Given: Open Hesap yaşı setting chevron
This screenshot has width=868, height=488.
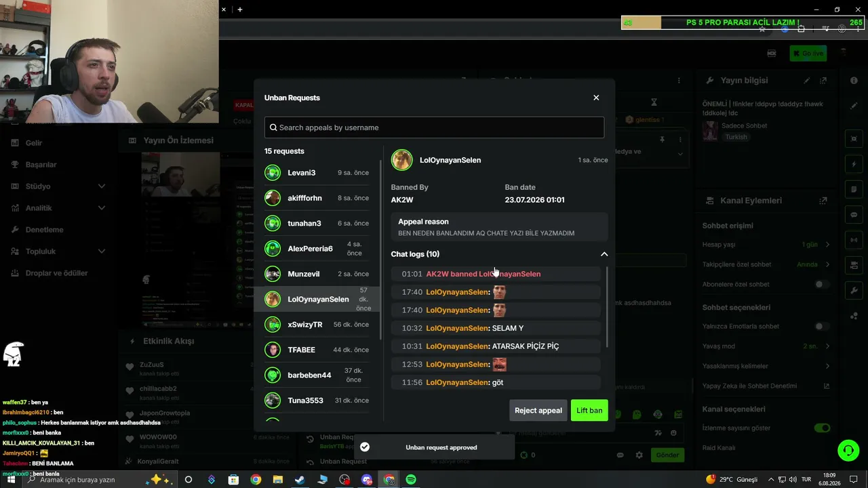Looking at the screenshot, I should pyautogui.click(x=827, y=245).
